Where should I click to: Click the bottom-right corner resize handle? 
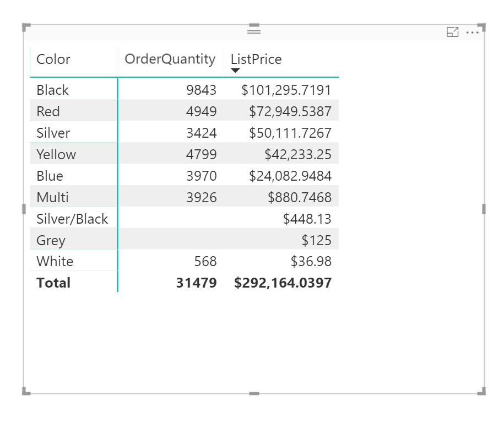[x=481, y=392]
